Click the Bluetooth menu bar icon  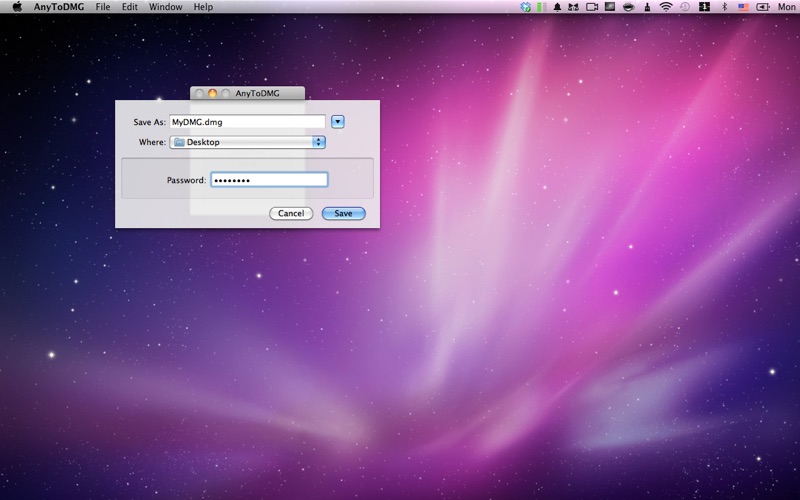(x=725, y=7)
